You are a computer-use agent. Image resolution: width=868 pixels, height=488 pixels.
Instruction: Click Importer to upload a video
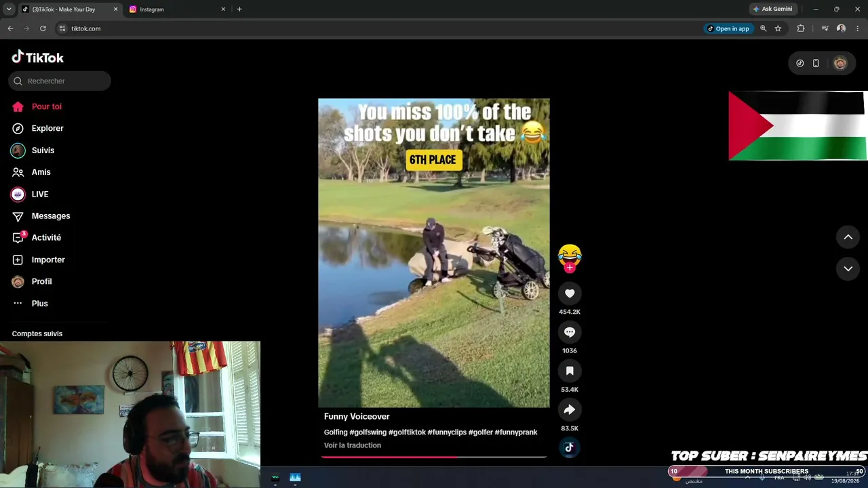tap(39, 260)
